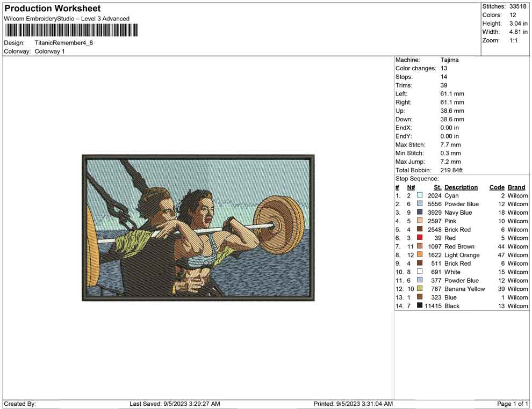This screenshot has width=532, height=409.
Task: Select the Red Brown color swatch
Action: [420, 246]
